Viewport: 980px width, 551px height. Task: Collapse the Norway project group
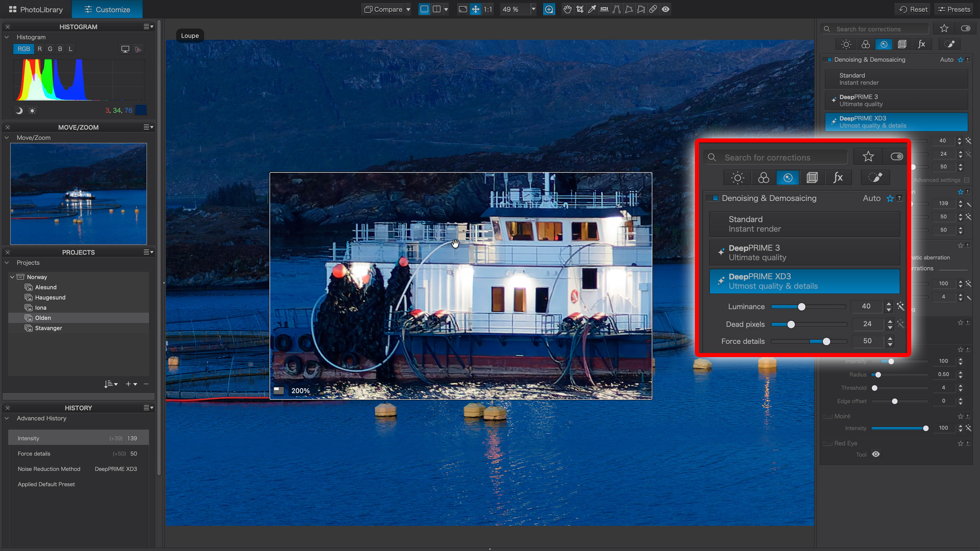click(x=12, y=277)
